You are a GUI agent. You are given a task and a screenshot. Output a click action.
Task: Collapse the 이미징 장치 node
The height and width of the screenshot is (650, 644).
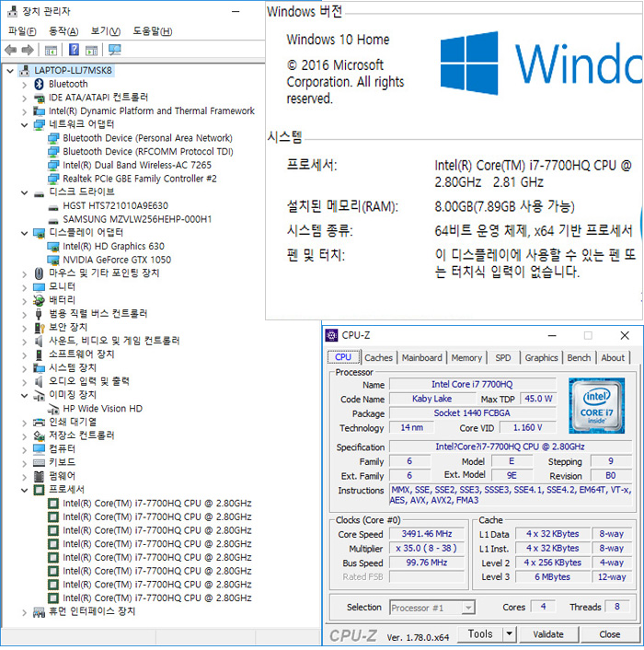pos(25,396)
